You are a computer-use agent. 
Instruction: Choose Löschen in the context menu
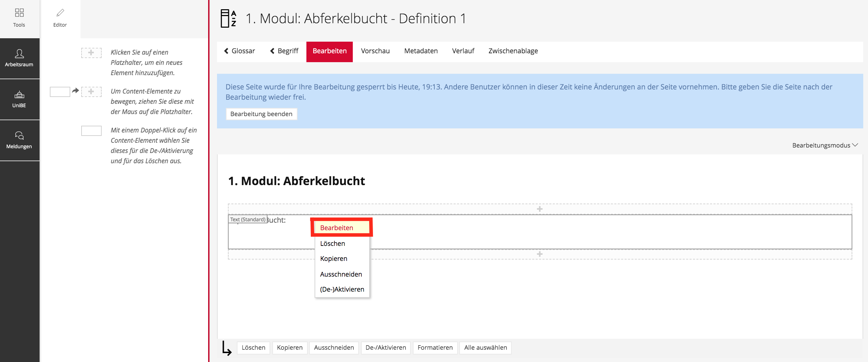342,243
